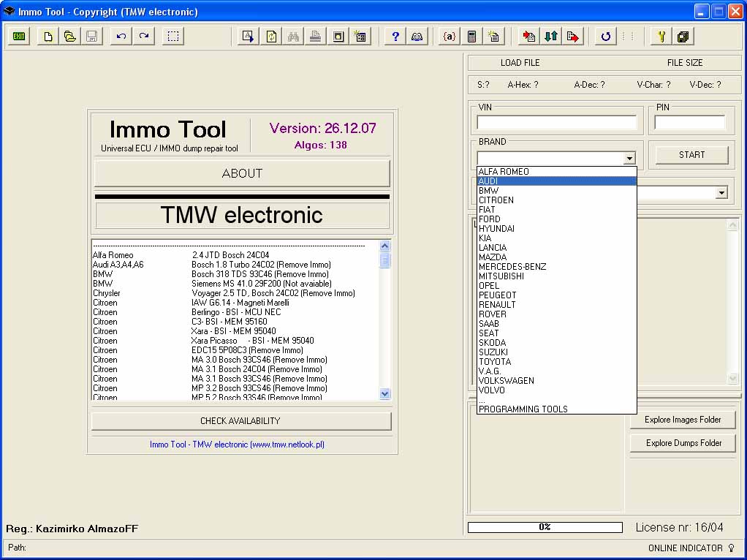The width and height of the screenshot is (747, 560).
Task: Click the ONLINE INDICATOR light bulb icon
Action: click(x=732, y=548)
